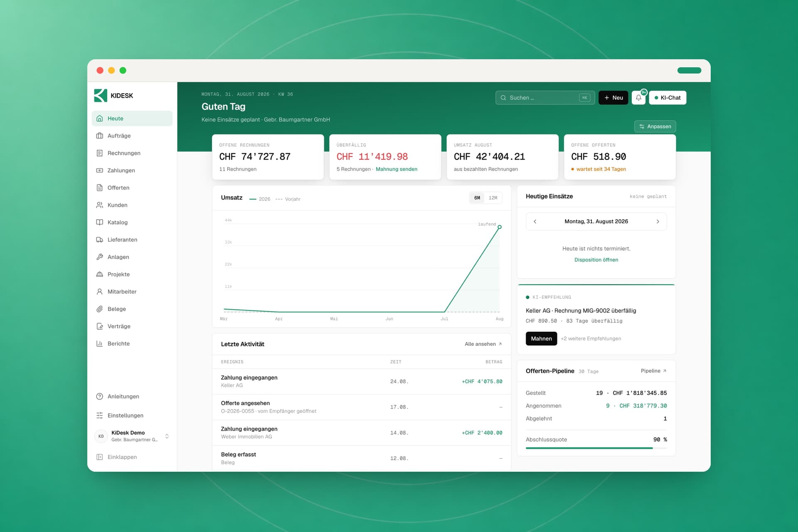Go to next day in Heutige Einsätze
Image resolution: width=798 pixels, height=532 pixels.
(x=658, y=222)
